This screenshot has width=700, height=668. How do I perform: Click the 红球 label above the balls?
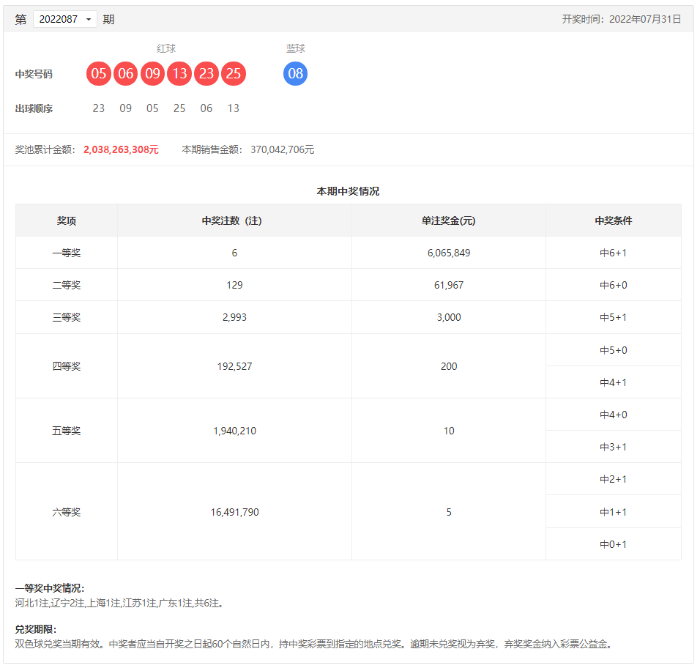[x=166, y=48]
